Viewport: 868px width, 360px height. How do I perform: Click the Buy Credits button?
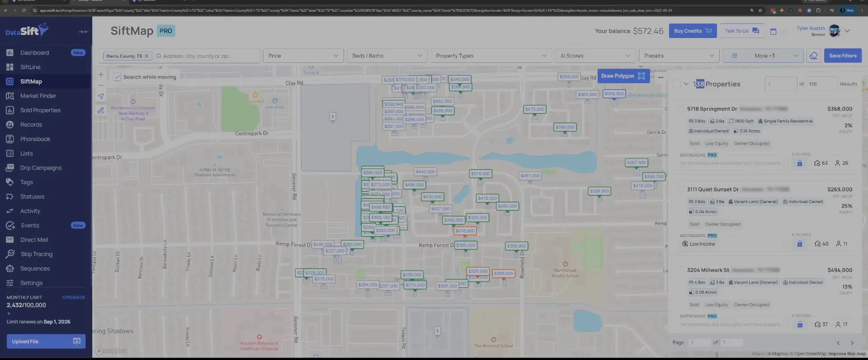point(693,31)
